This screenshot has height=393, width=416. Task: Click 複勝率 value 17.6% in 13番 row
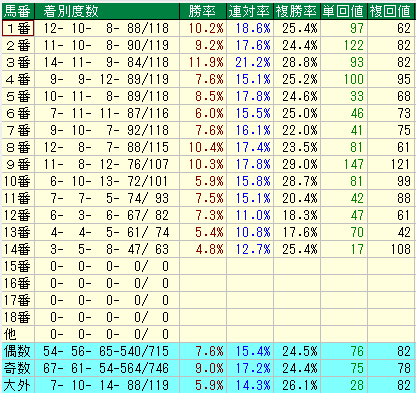point(300,232)
